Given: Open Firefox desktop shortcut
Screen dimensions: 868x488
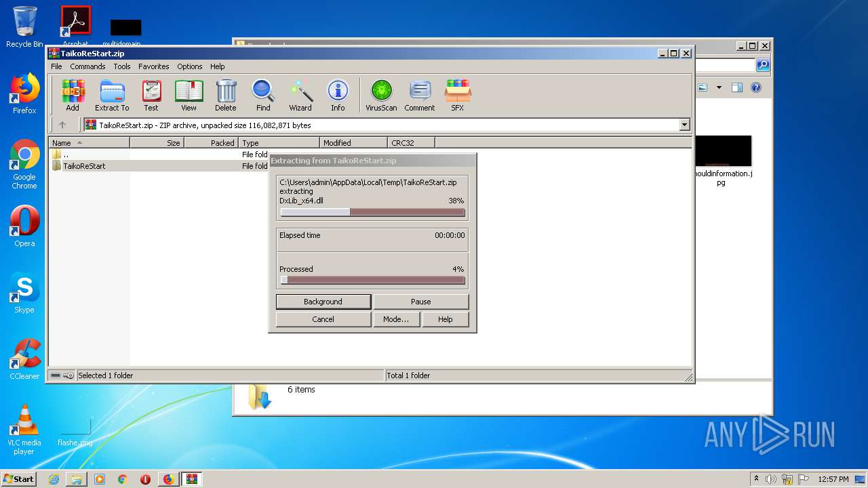Looking at the screenshot, I should 24,94.
